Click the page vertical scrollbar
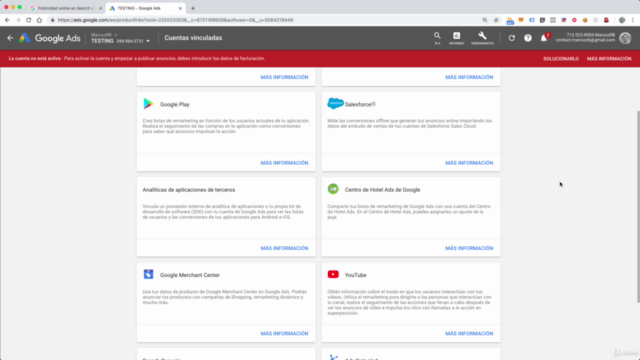 [x=638, y=206]
